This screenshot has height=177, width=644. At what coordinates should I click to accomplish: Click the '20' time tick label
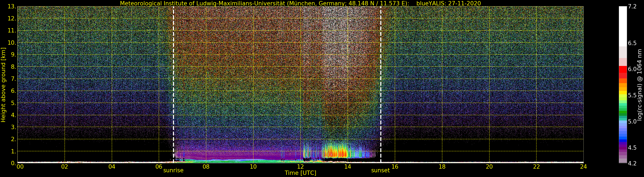click(489, 166)
